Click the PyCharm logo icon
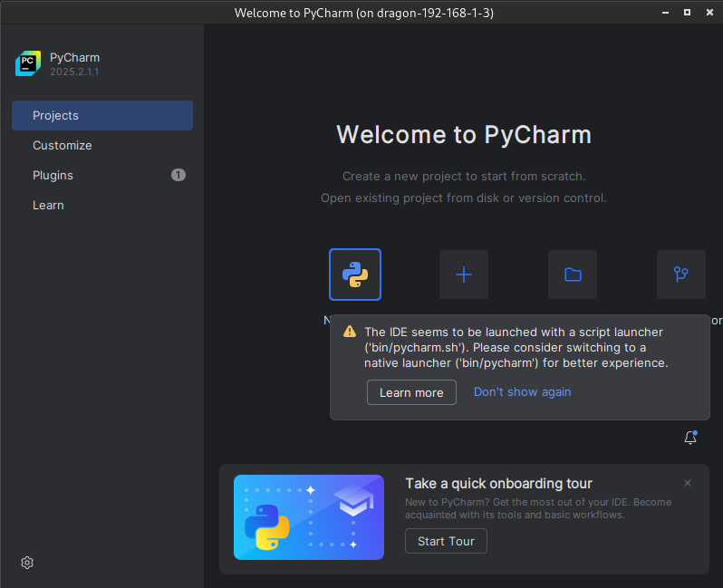Image resolution: width=723 pixels, height=588 pixels. point(28,63)
